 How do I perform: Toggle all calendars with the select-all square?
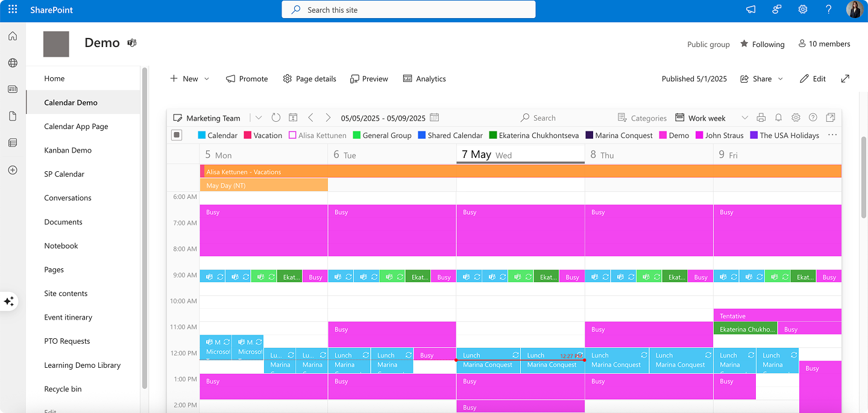177,134
